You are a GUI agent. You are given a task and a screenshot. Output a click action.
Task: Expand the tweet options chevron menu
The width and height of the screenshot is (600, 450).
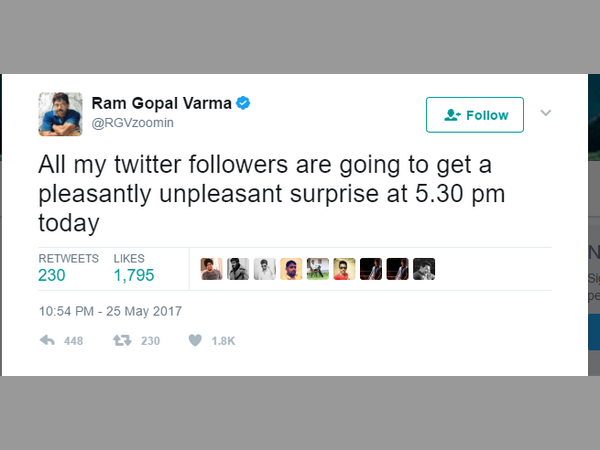pyautogui.click(x=546, y=113)
